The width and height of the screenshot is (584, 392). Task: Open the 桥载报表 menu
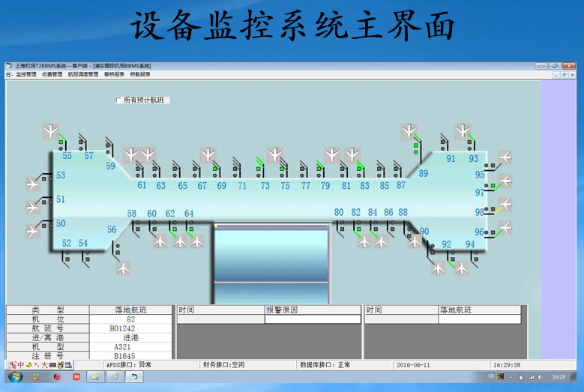point(140,74)
